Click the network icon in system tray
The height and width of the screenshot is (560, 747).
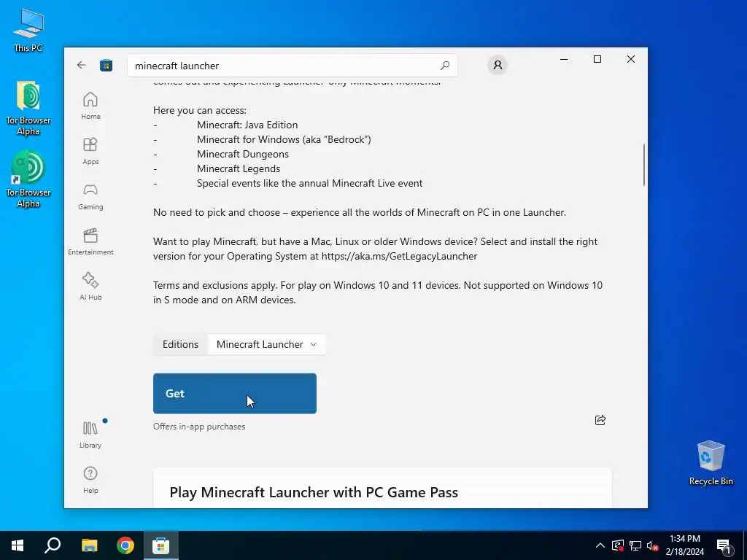point(635,545)
